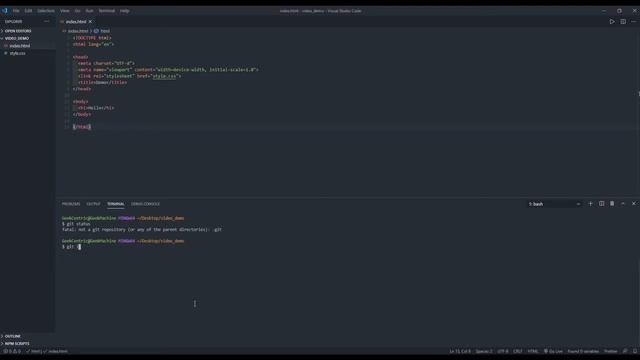Open the View menu
This screenshot has height=360, width=640.
tap(65, 11)
